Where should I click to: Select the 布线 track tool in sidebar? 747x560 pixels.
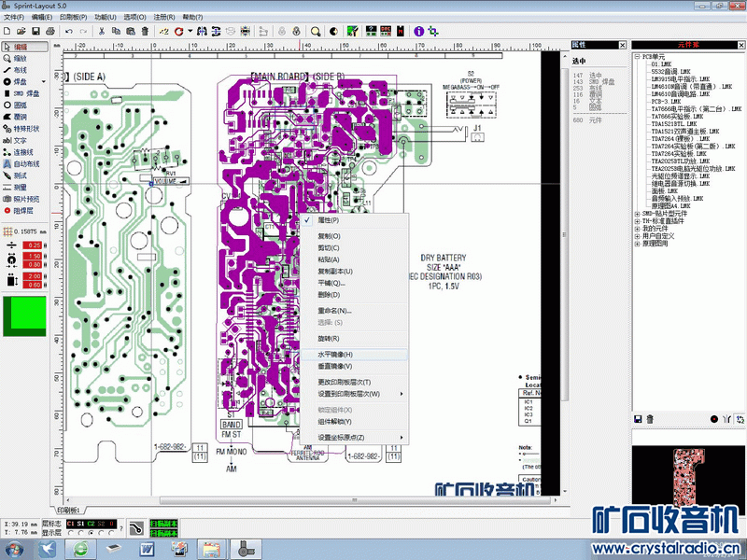pos(25,70)
